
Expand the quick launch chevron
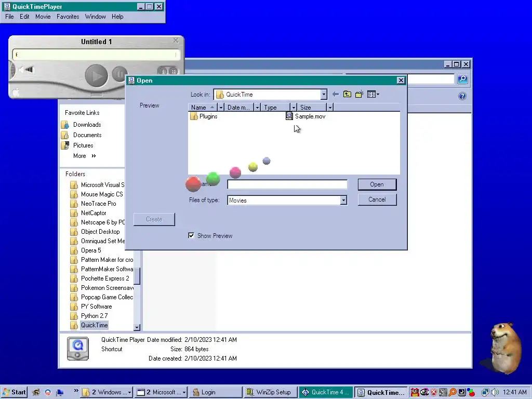76,391
